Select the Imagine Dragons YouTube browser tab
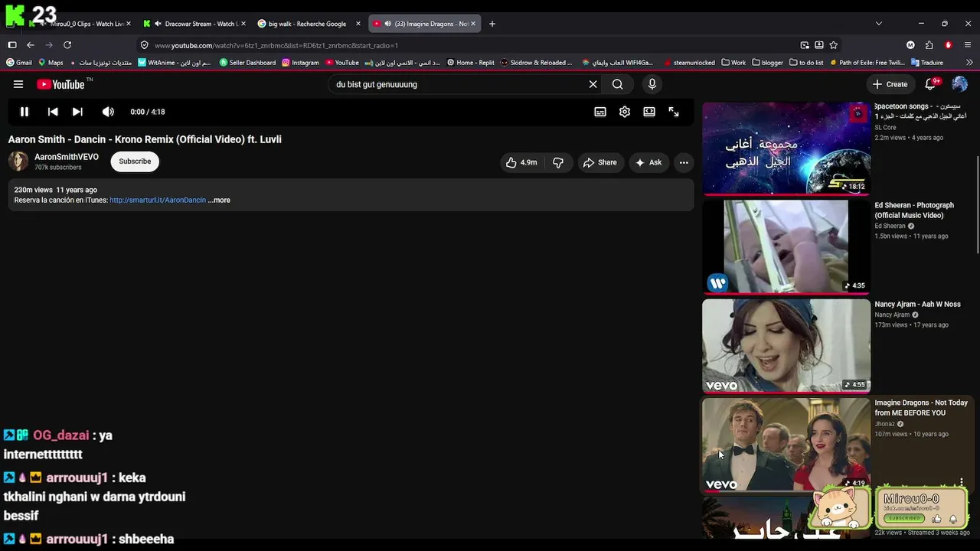The image size is (980, 551). coord(424,24)
